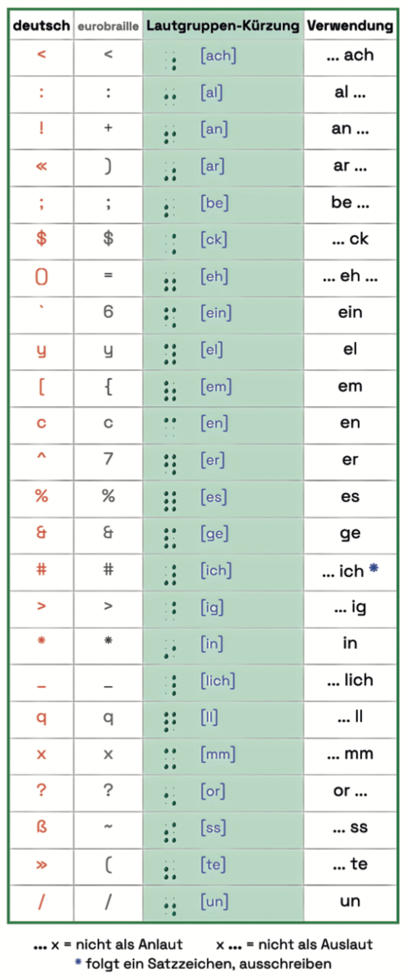
Task: Select the braille dots next to [es]
Action: (170, 501)
